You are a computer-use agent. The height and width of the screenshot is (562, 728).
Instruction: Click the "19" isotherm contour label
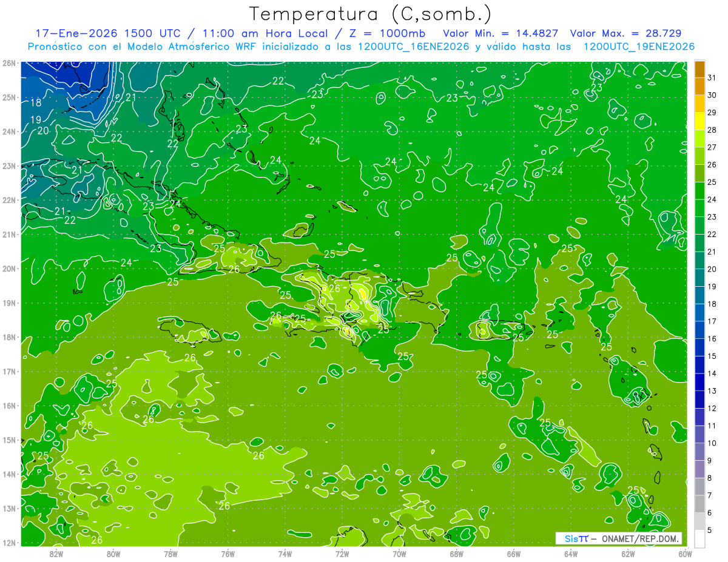[36, 120]
